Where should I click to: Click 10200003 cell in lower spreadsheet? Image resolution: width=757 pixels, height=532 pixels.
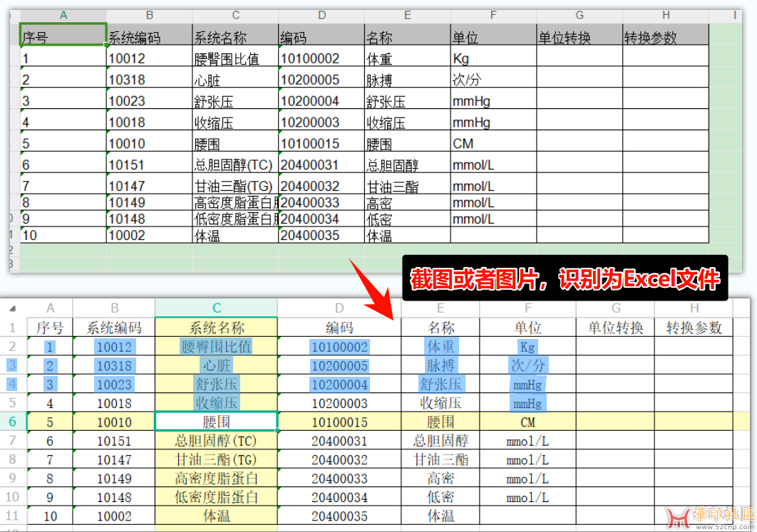(x=339, y=402)
